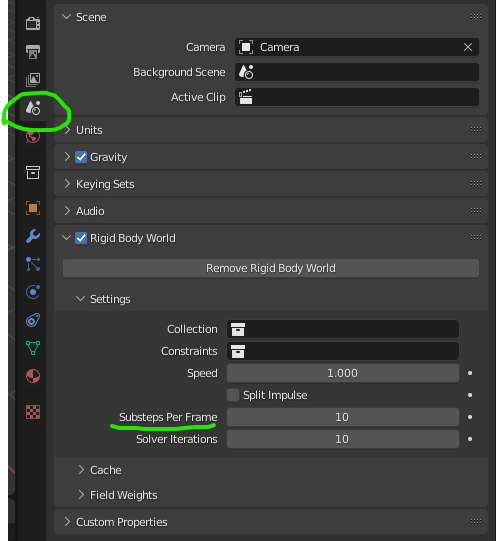Click the Speed value slider

click(x=343, y=373)
